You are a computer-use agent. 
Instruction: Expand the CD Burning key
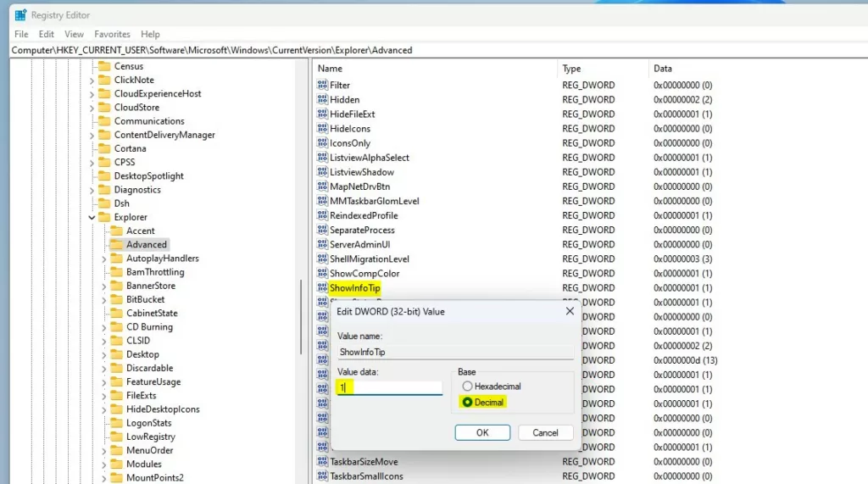coord(104,327)
